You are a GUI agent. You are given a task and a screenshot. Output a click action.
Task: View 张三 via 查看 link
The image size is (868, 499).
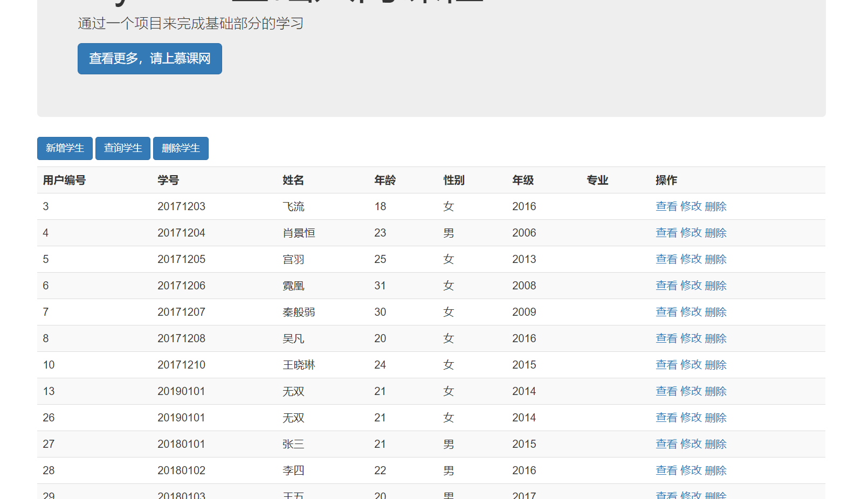pos(666,444)
